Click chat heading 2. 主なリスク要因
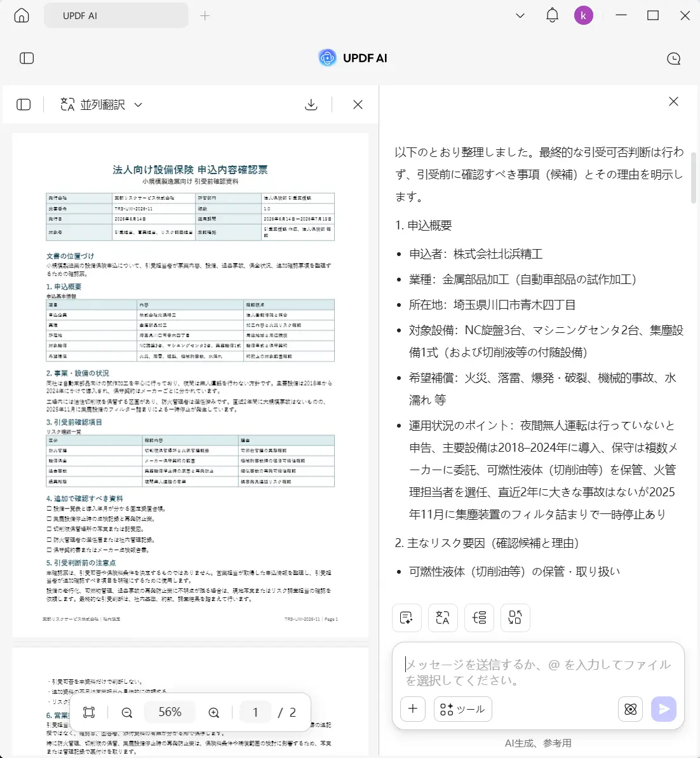 pos(487,543)
